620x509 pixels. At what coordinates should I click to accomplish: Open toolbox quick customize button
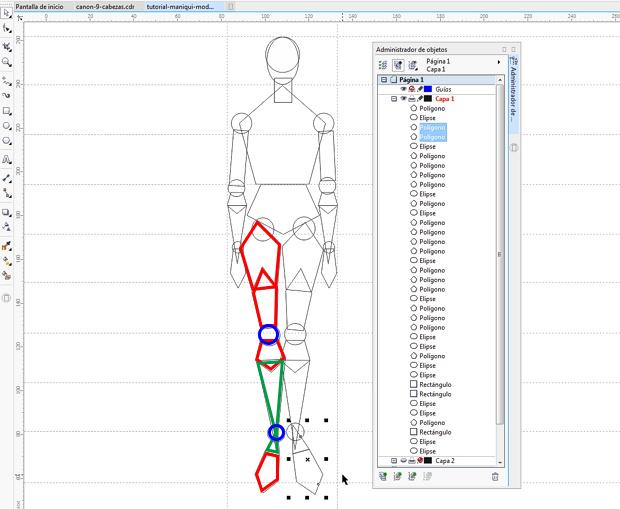pos(6,298)
